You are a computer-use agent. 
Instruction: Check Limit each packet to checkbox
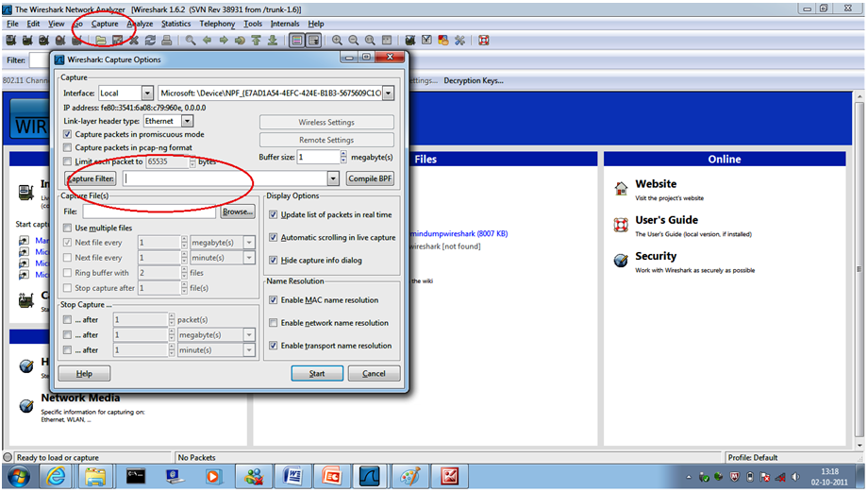click(x=67, y=161)
